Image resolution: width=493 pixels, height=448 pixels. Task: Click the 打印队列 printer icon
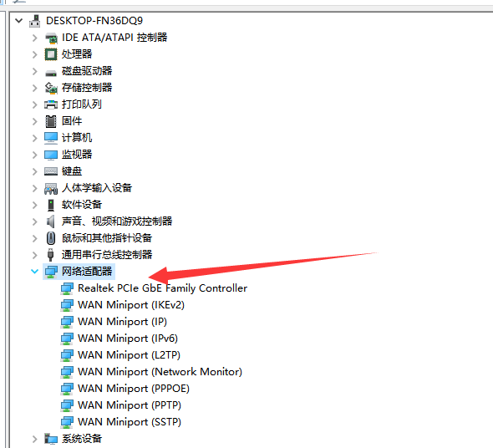click(x=51, y=104)
